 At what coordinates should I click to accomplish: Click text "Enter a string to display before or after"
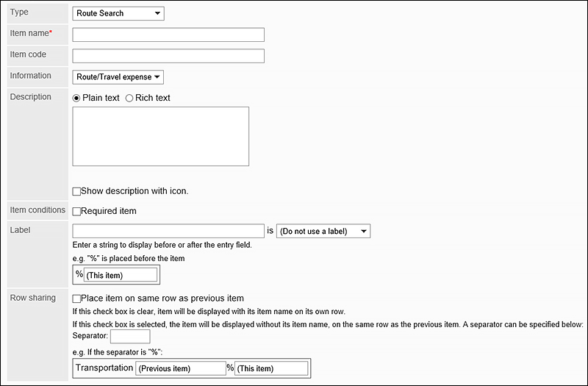tap(162, 245)
